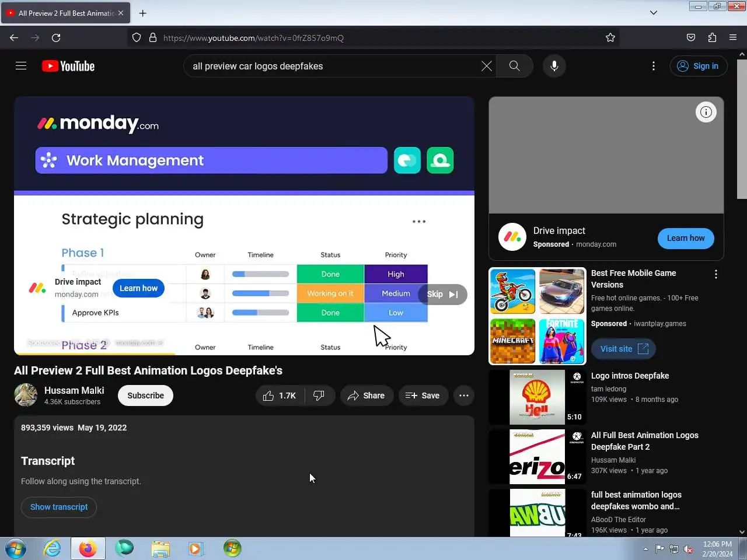The width and height of the screenshot is (747, 560).
Task: Open the Windows Start menu
Action: (16, 548)
